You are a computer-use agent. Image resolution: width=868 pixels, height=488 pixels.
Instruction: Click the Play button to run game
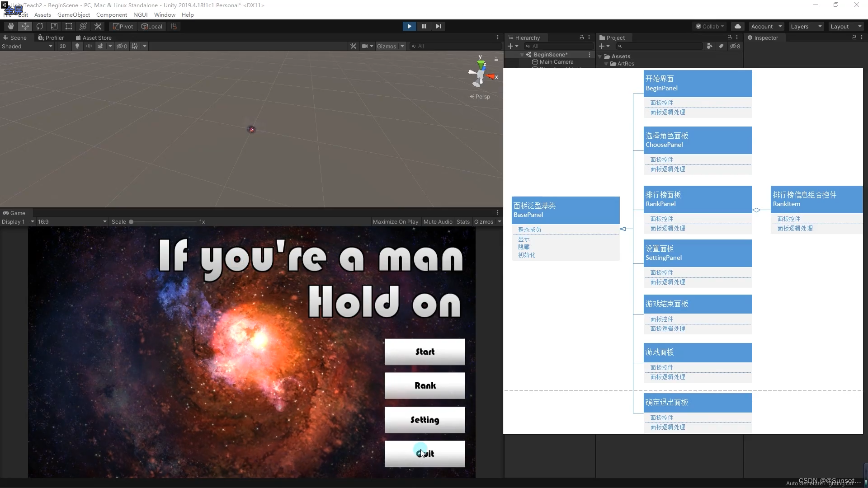click(x=410, y=26)
